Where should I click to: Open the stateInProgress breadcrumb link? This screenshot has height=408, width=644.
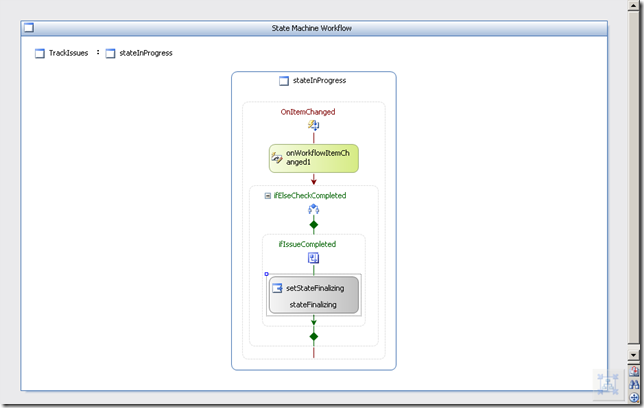146,53
